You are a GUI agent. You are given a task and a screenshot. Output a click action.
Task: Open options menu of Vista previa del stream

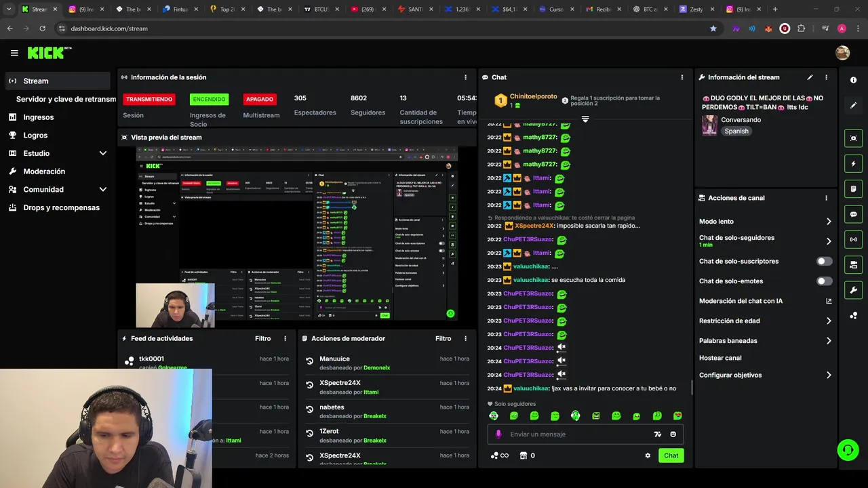(x=465, y=137)
